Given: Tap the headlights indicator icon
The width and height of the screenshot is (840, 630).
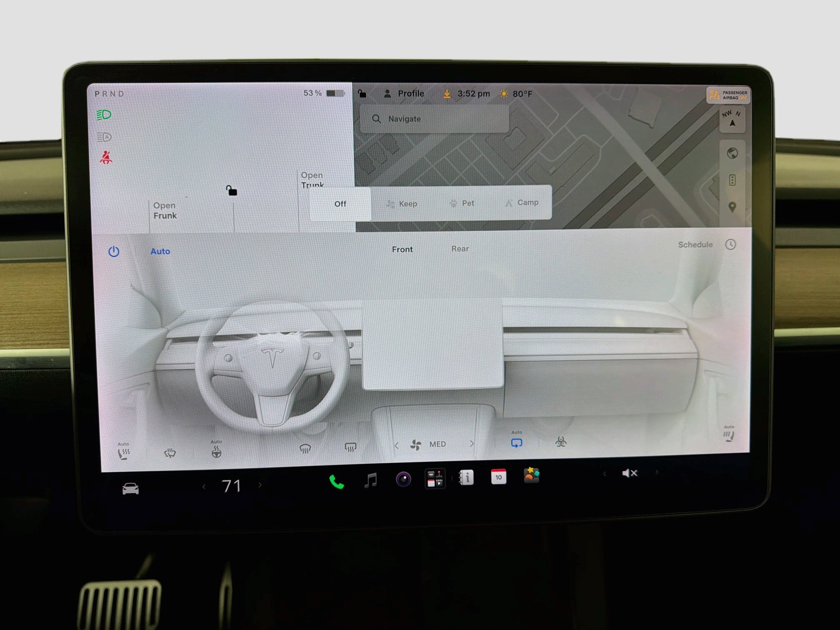Looking at the screenshot, I should tap(104, 115).
